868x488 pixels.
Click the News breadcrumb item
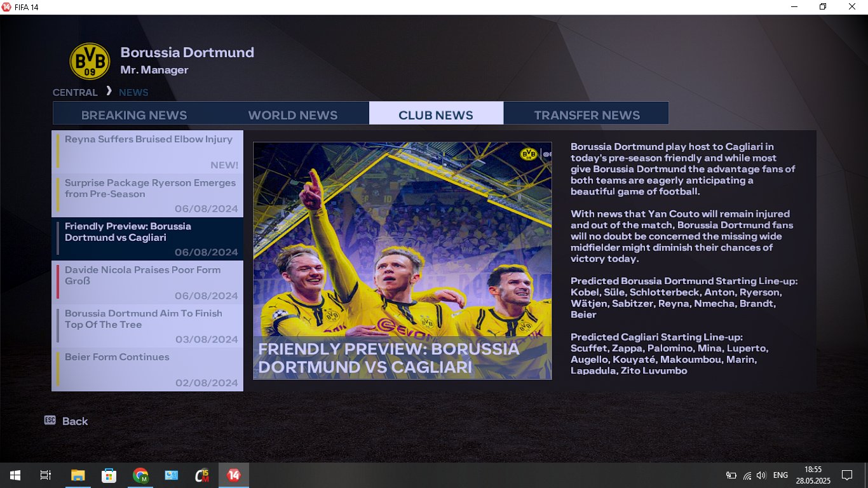pyautogui.click(x=133, y=92)
